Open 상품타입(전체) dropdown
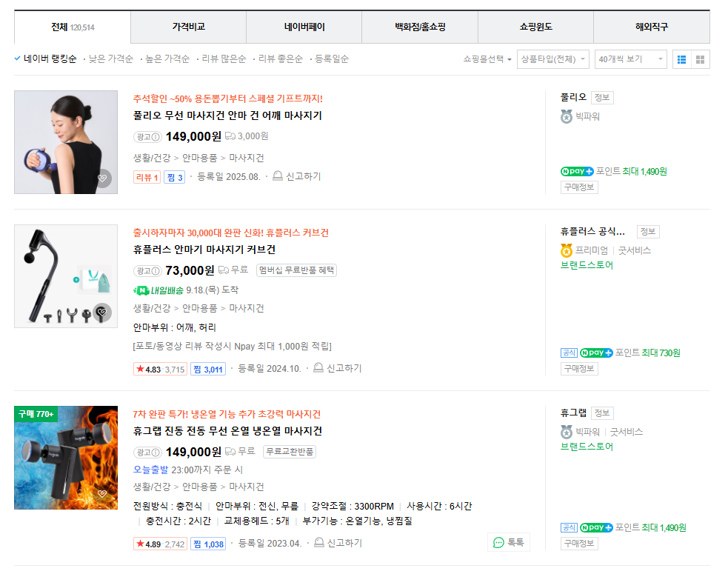 [553, 59]
